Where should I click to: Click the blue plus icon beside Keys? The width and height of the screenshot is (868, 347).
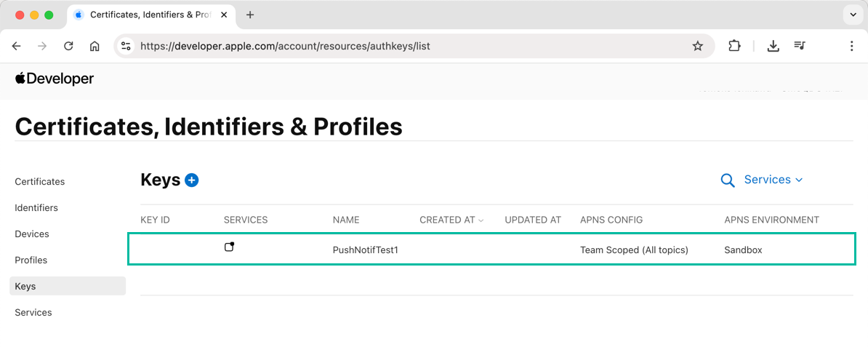tap(192, 180)
